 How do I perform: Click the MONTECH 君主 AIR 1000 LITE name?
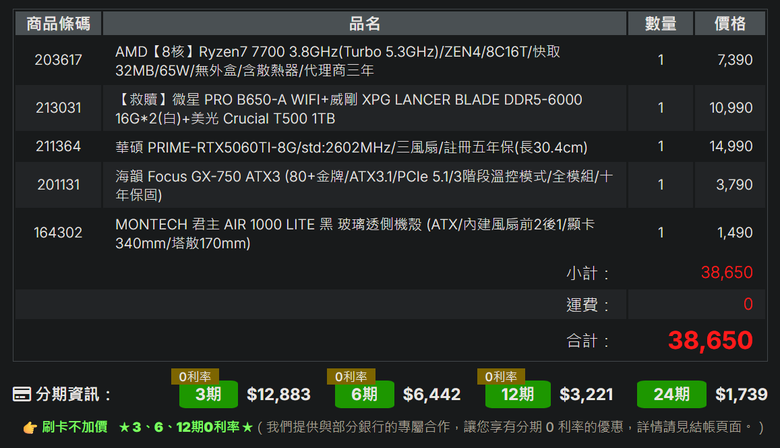tap(355, 233)
